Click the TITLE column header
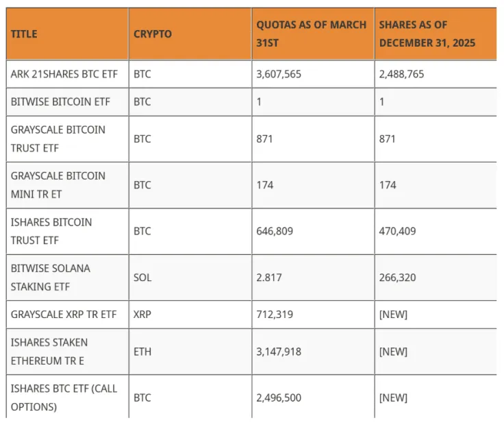The width and height of the screenshot is (504, 427). pos(68,34)
